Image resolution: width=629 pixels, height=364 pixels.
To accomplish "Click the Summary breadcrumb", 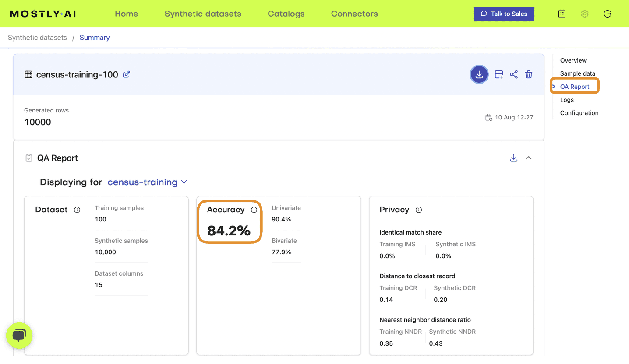I will (x=95, y=38).
